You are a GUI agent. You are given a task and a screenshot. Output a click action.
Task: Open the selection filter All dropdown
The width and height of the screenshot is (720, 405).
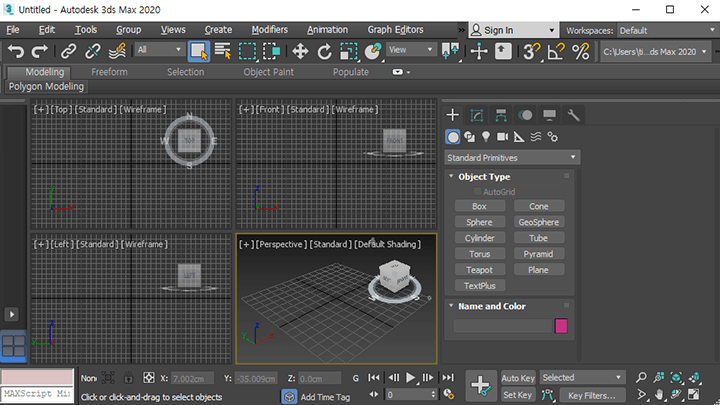(x=159, y=50)
